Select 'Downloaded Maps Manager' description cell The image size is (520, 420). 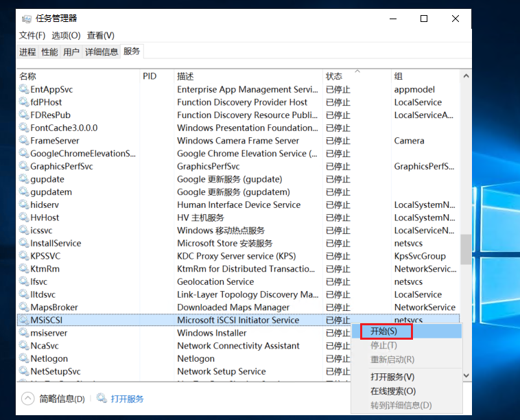[x=233, y=307]
